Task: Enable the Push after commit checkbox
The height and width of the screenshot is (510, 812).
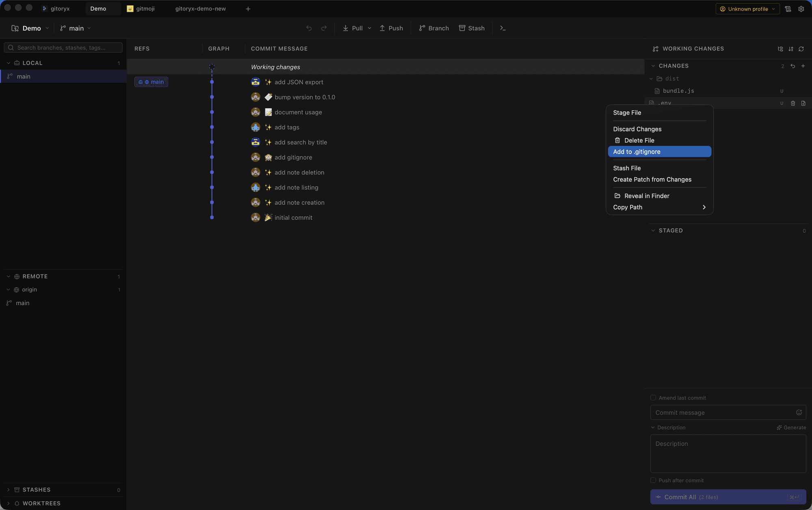Action: (x=653, y=480)
